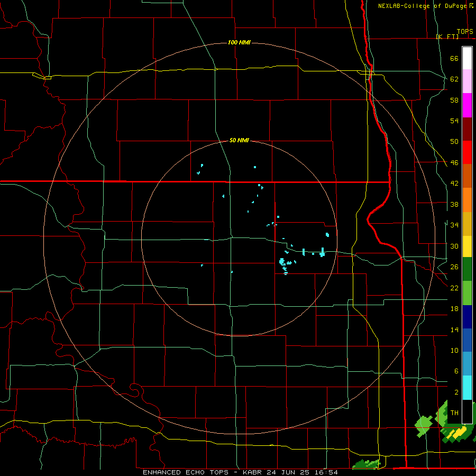
Task: Select the light pink legend color band
Action: (x=467, y=81)
